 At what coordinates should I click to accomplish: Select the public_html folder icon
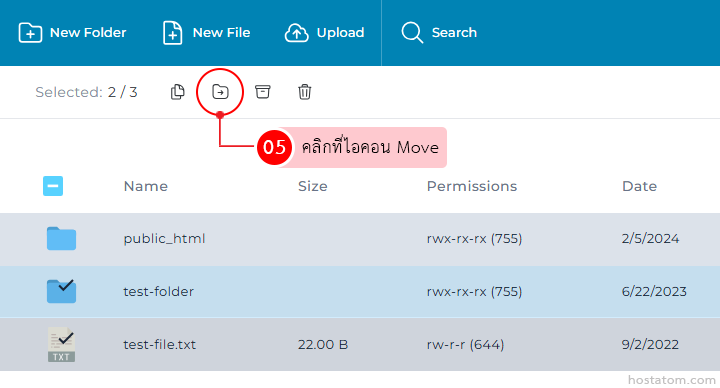(61, 238)
